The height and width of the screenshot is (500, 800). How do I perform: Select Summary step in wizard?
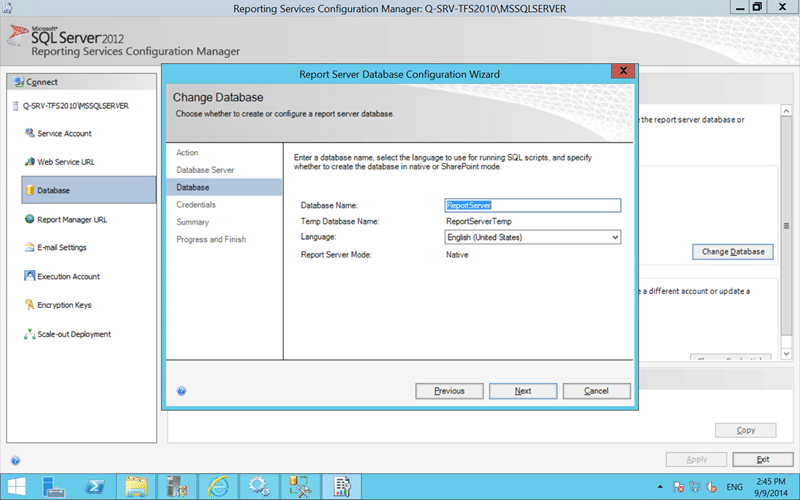click(192, 222)
